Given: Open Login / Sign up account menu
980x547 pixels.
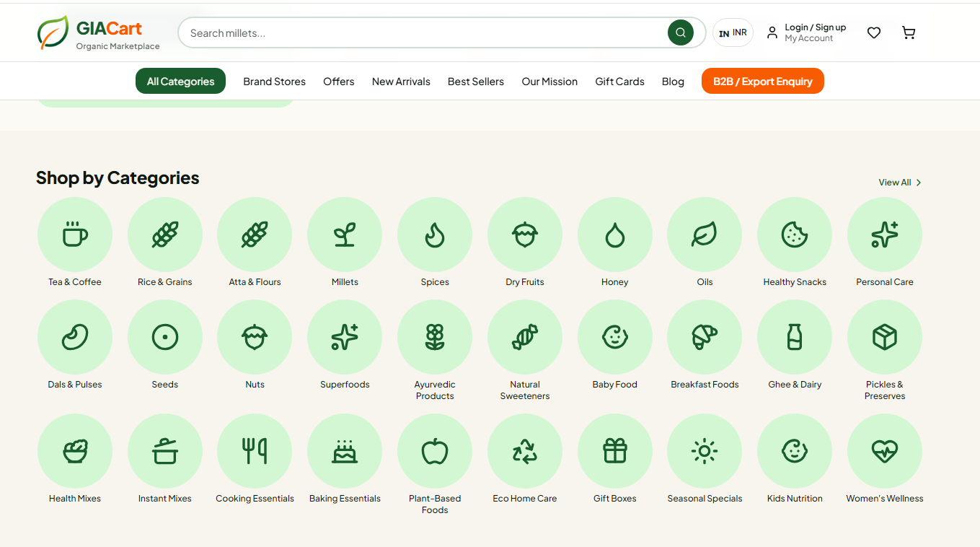Looking at the screenshot, I should (806, 32).
